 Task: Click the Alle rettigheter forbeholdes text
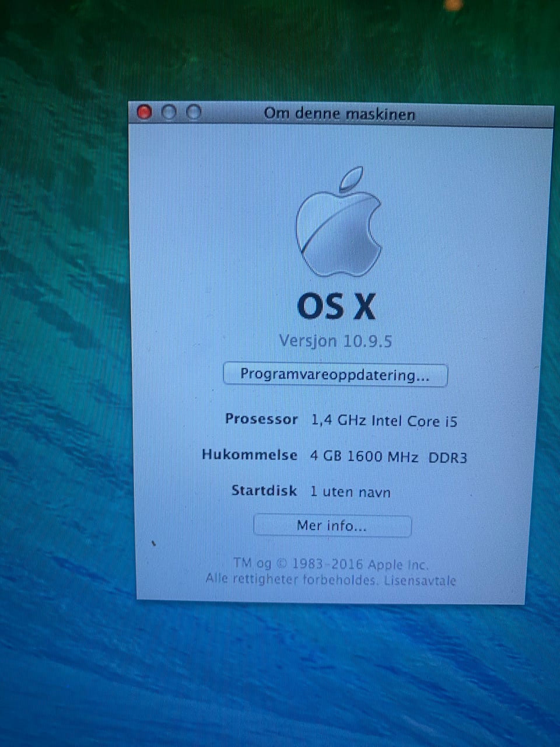(293, 580)
